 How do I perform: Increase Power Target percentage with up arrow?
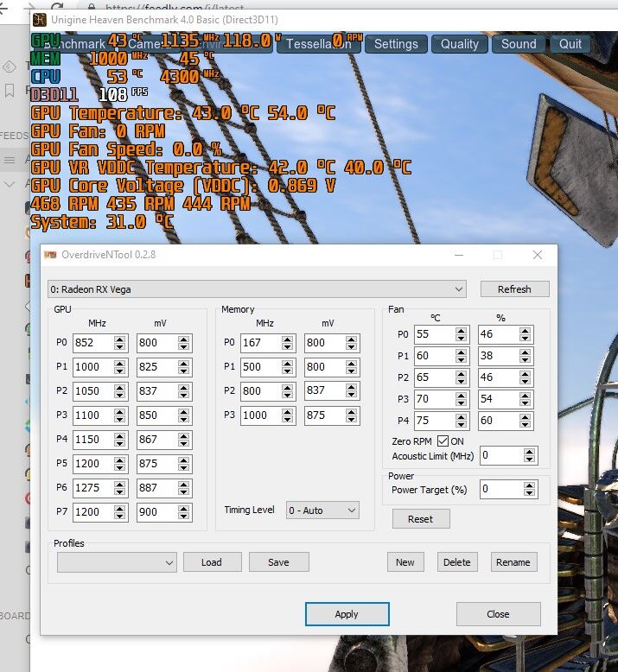coord(529,485)
